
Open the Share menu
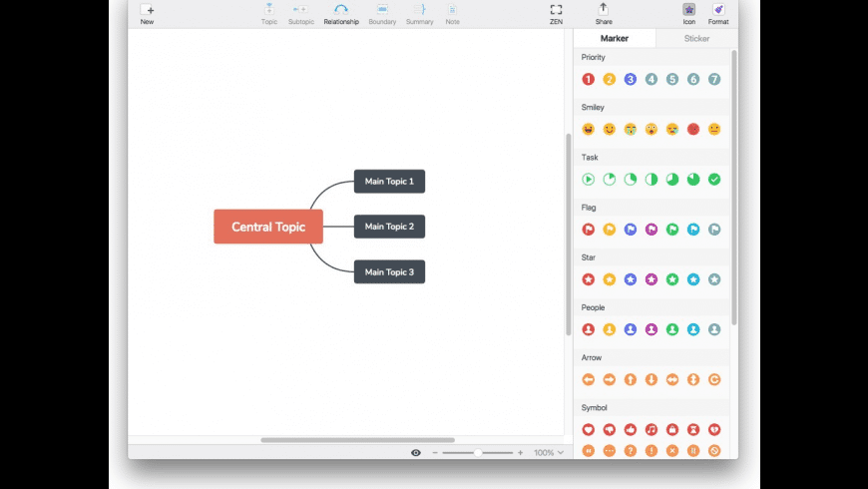(604, 14)
